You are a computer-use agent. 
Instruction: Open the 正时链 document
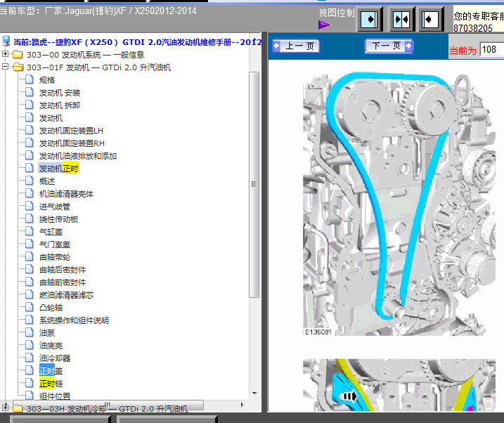point(51,384)
